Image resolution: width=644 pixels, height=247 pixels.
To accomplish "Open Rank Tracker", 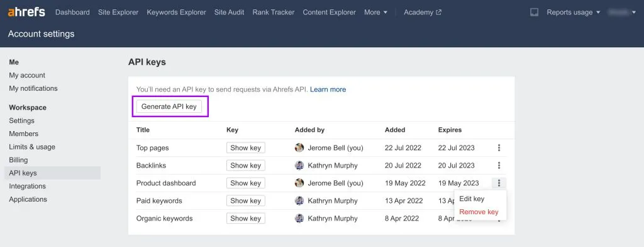I will point(273,13).
